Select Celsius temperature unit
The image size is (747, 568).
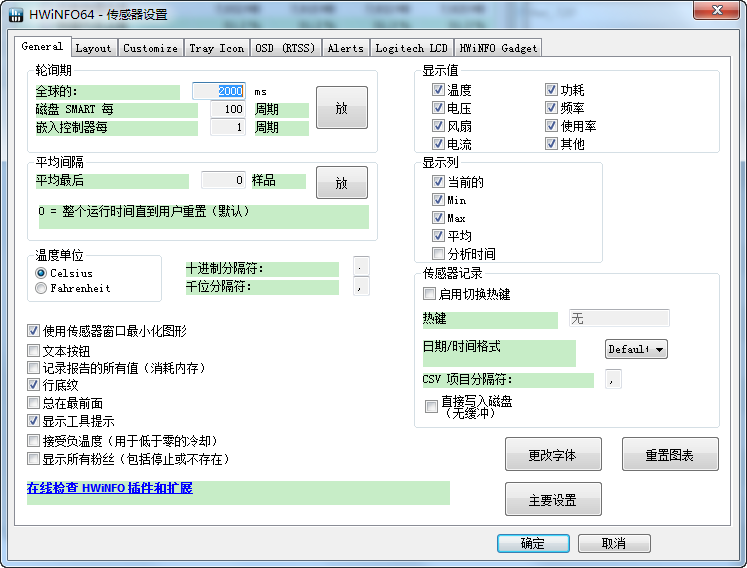(x=41, y=273)
